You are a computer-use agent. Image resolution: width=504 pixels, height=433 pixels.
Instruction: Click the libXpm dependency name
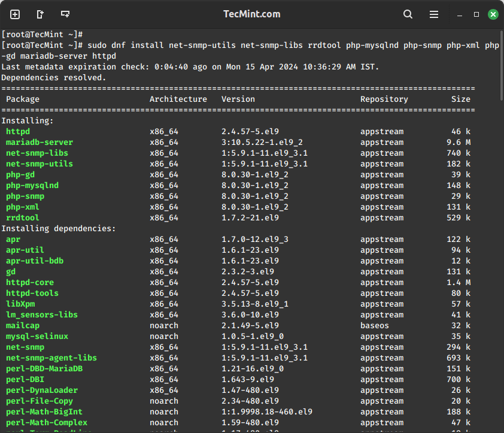[x=20, y=304]
